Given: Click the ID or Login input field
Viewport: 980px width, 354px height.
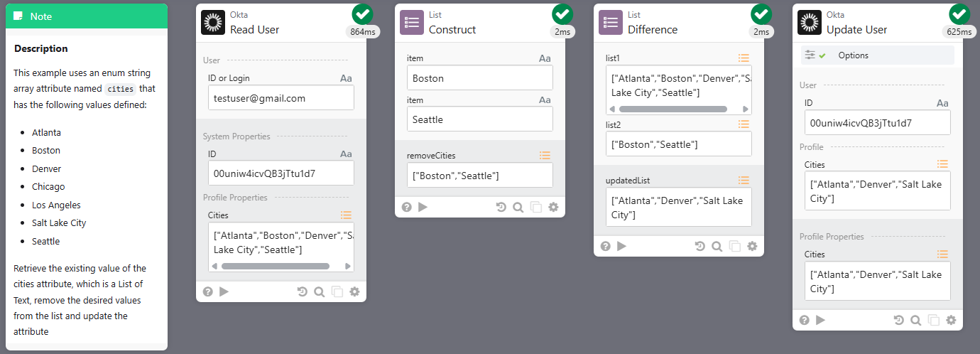Looking at the screenshot, I should pyautogui.click(x=281, y=98).
